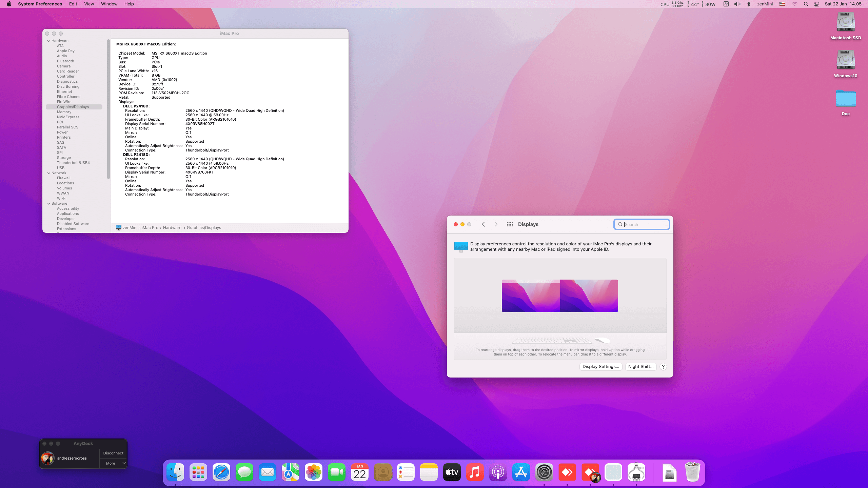Open the Edit menu
Image resolution: width=868 pixels, height=488 pixels.
(x=73, y=4)
